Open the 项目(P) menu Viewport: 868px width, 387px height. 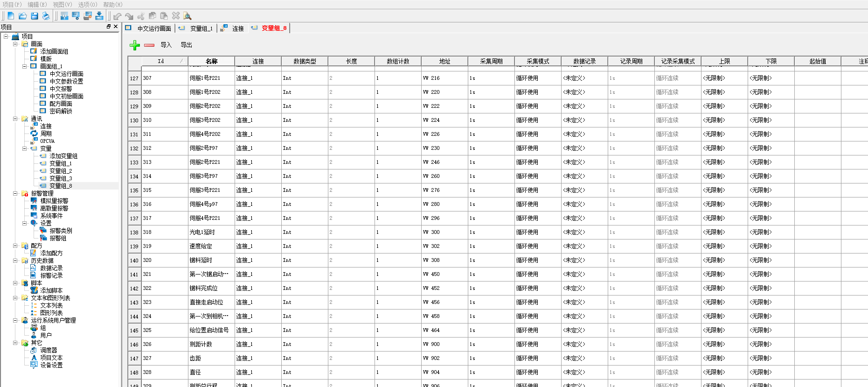[12, 5]
